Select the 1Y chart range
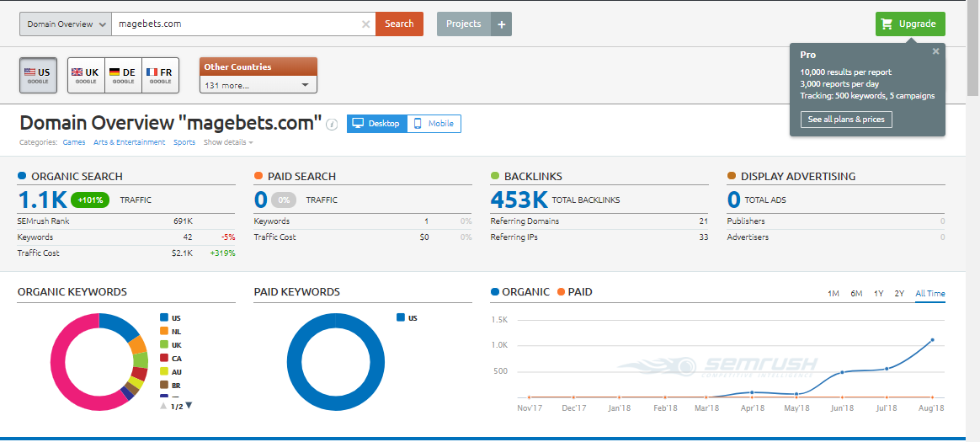The width and height of the screenshot is (980, 442). point(879,293)
